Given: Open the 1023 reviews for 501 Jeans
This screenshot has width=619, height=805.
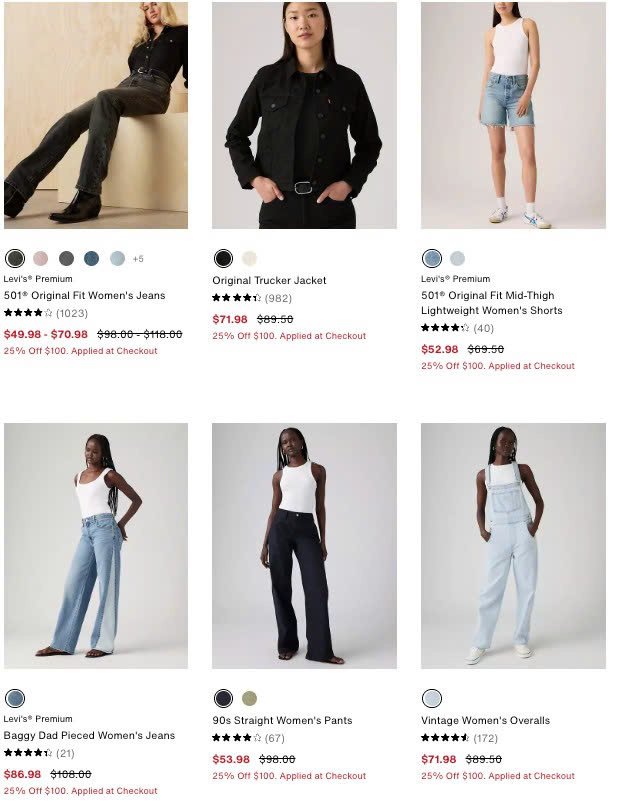Looking at the screenshot, I should pyautogui.click(x=72, y=313).
